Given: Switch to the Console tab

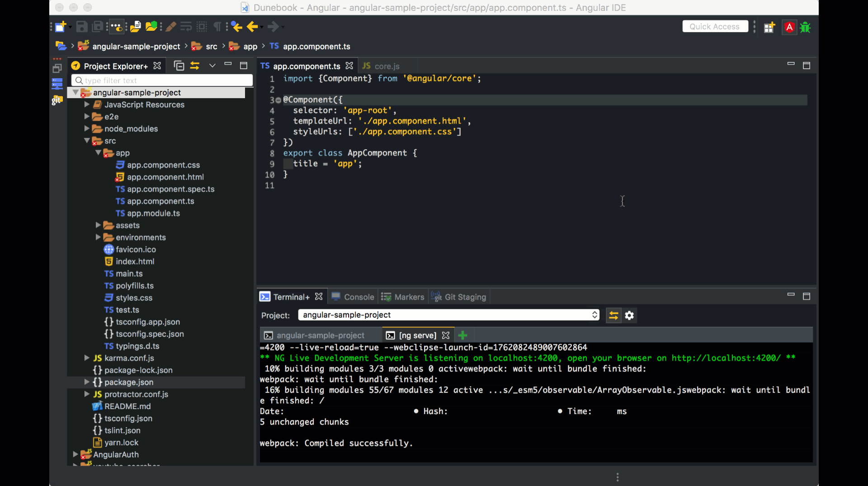Looking at the screenshot, I should [x=353, y=297].
